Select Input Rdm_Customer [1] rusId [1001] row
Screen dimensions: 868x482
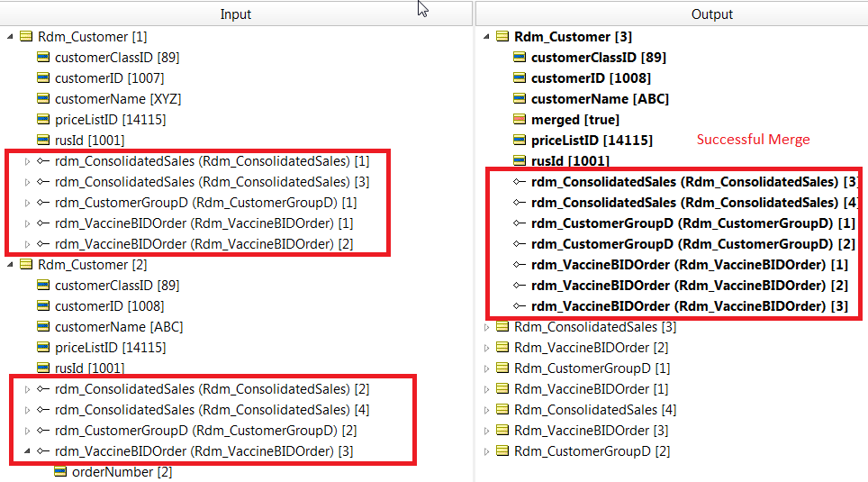tap(89, 141)
